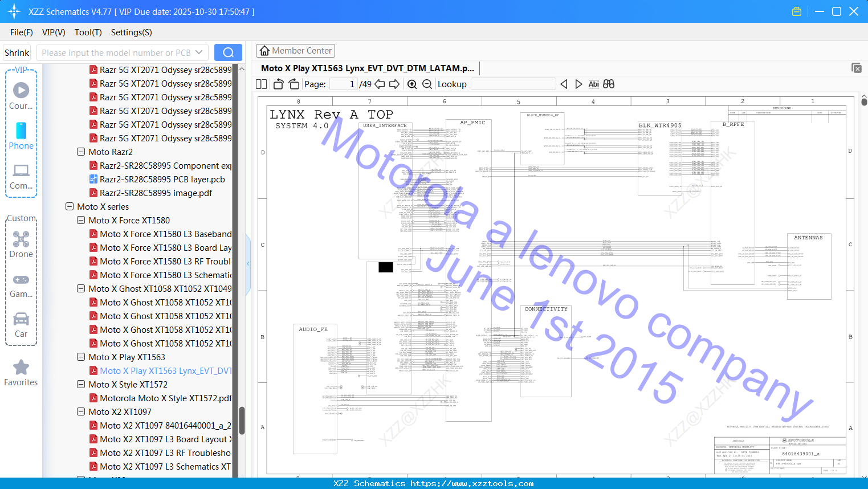Click the Abi text select tool
This screenshot has height=489, width=868.
click(593, 84)
